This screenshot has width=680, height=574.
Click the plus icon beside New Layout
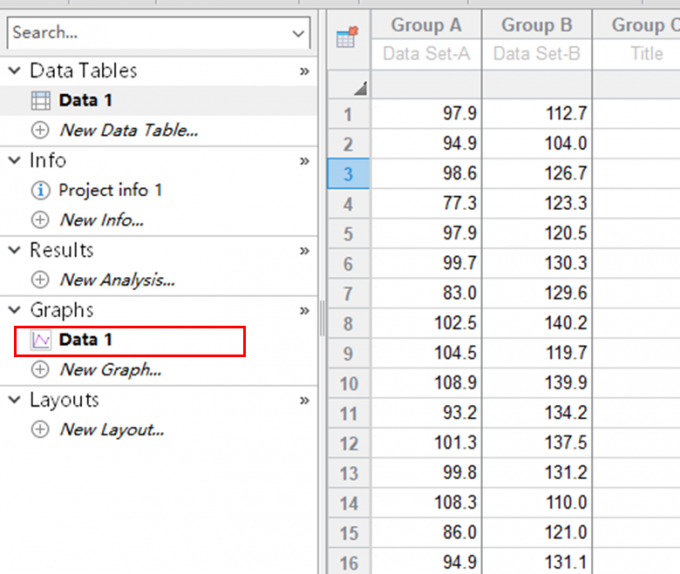pyautogui.click(x=40, y=430)
